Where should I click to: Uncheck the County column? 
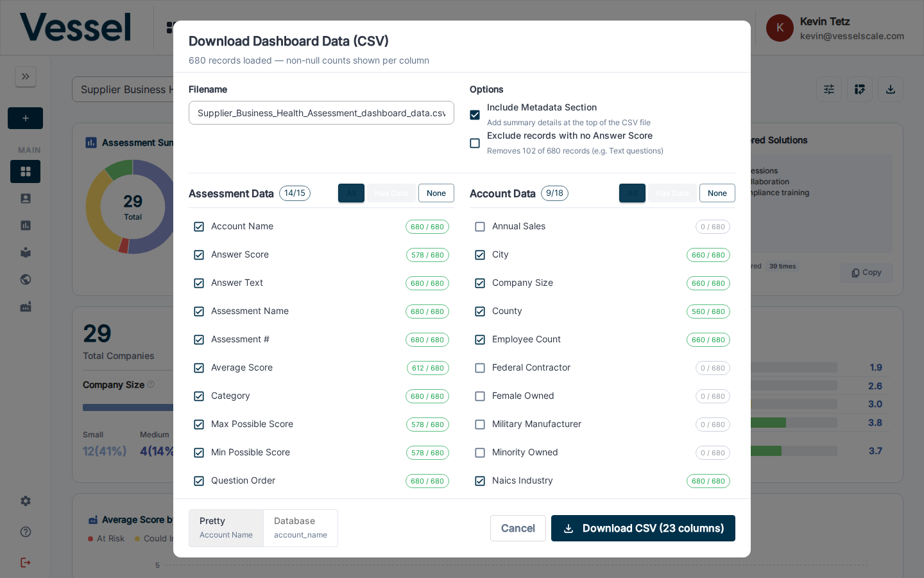click(480, 311)
